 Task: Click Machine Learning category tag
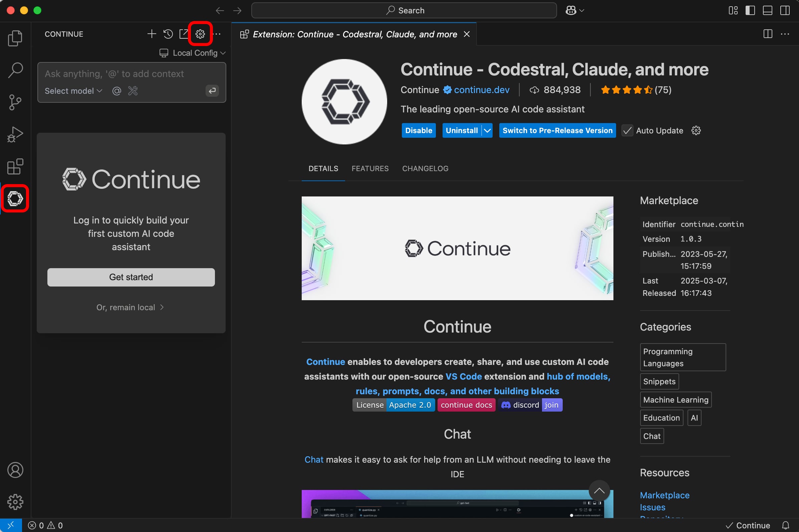coord(676,400)
